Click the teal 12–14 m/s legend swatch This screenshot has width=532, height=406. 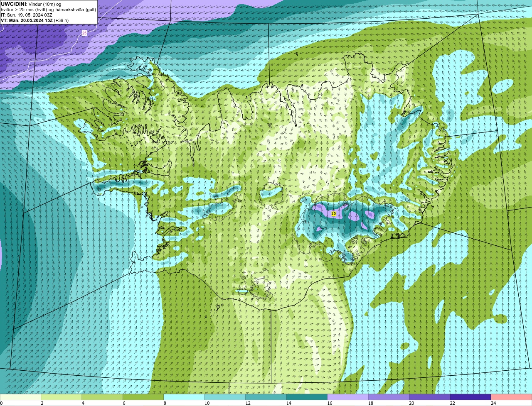266,397
